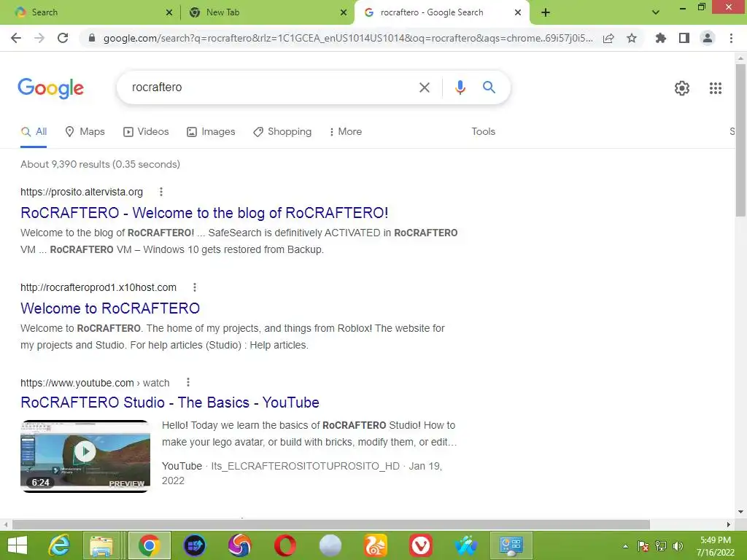The image size is (747, 560).
Task: Open a new tab with plus button
Action: pos(546,12)
